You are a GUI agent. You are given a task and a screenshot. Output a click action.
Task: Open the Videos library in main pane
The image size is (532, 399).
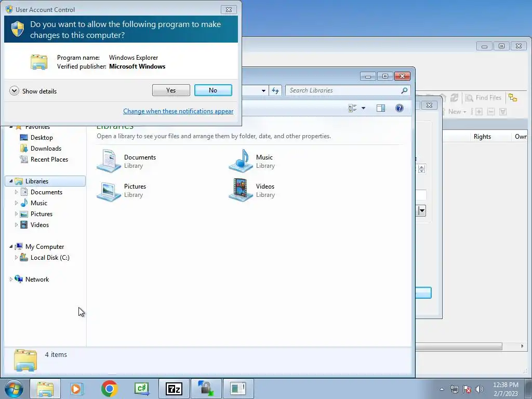(x=252, y=190)
